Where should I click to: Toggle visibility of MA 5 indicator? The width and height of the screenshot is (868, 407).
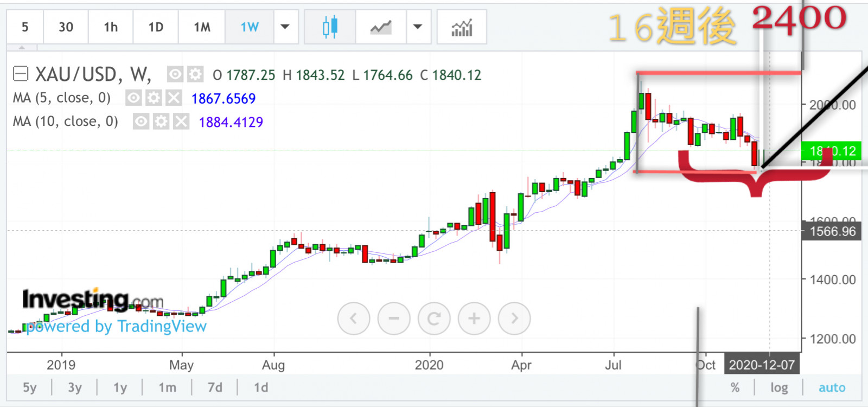click(x=133, y=98)
